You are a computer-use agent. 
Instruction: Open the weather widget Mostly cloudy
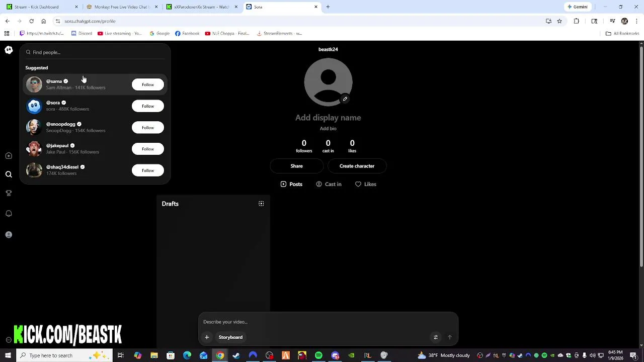(x=444, y=355)
